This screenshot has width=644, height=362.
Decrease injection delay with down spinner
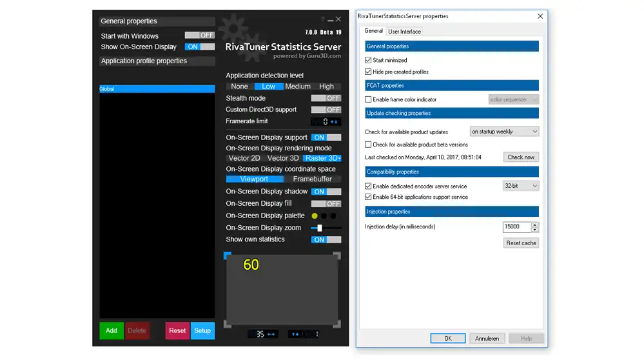click(535, 229)
